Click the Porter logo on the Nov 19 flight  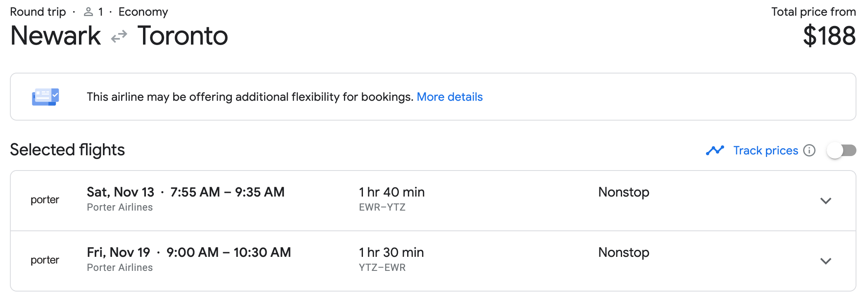(45, 260)
